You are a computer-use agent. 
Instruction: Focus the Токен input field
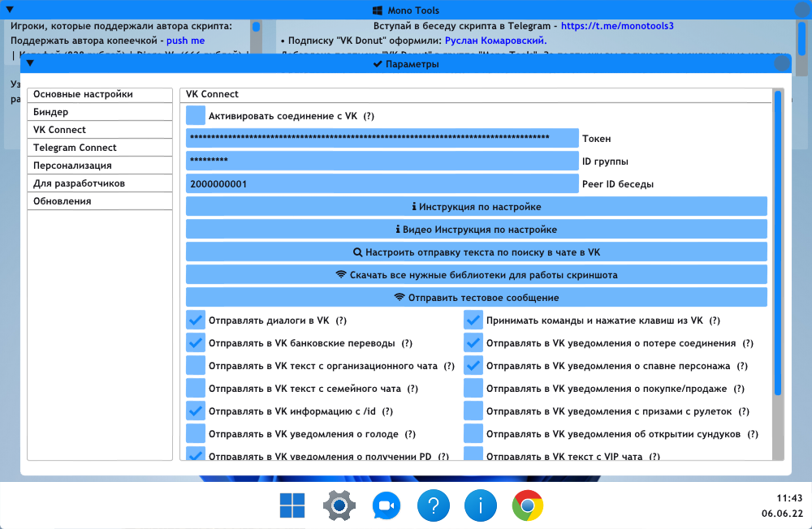[x=382, y=138]
